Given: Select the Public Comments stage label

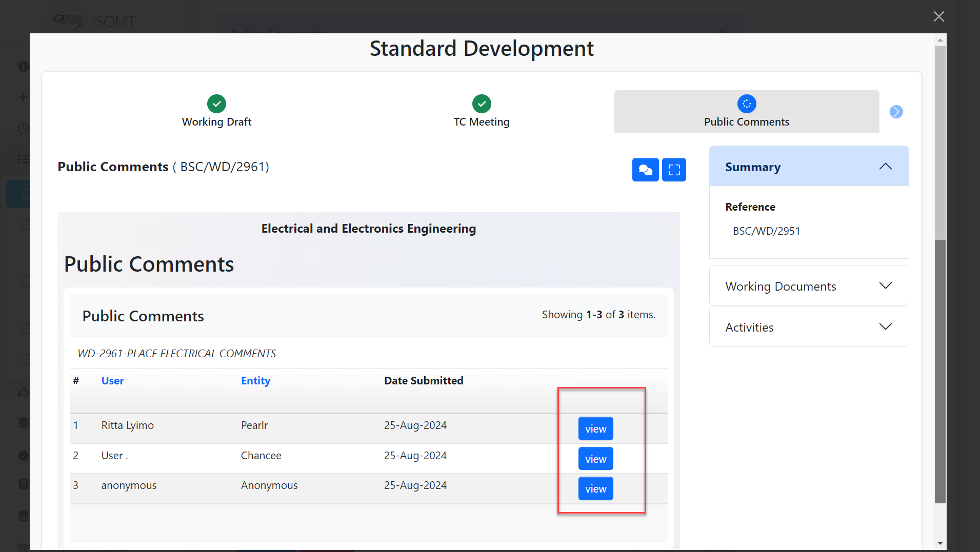Looking at the screenshot, I should pos(746,122).
